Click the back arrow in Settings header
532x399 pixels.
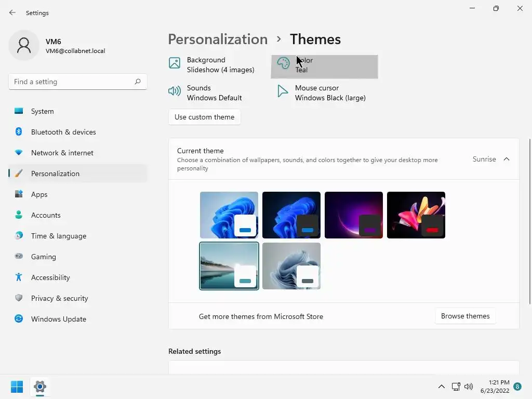[12, 12]
